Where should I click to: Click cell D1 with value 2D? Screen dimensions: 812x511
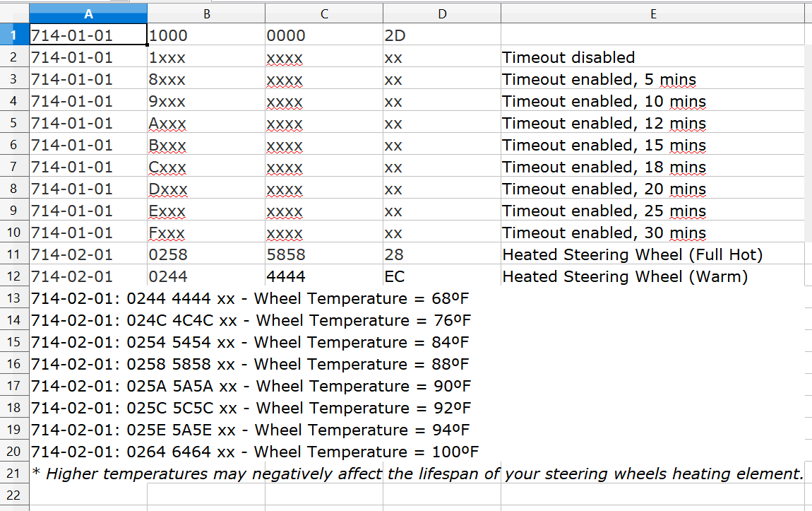coord(442,35)
